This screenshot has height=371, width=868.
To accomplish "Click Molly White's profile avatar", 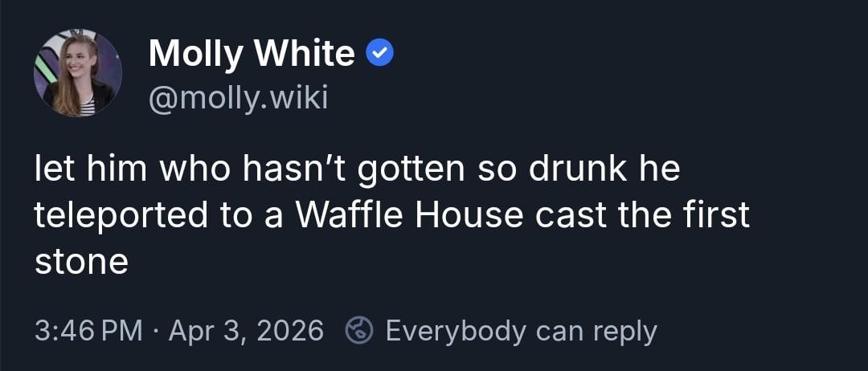I will click(x=78, y=73).
